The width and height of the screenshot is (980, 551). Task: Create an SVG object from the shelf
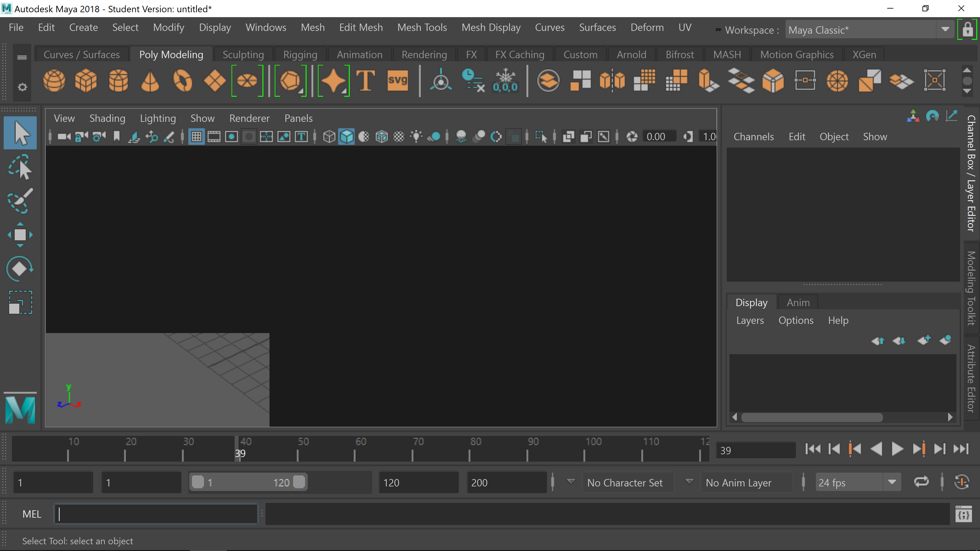pos(398,81)
